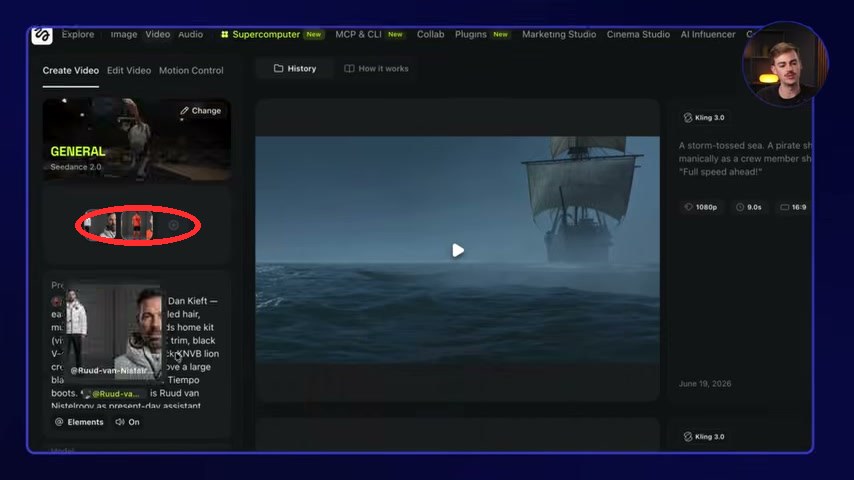Screen dimensions: 854x480
Task: Click the clock icon beside 9.0s
Action: 740,207
